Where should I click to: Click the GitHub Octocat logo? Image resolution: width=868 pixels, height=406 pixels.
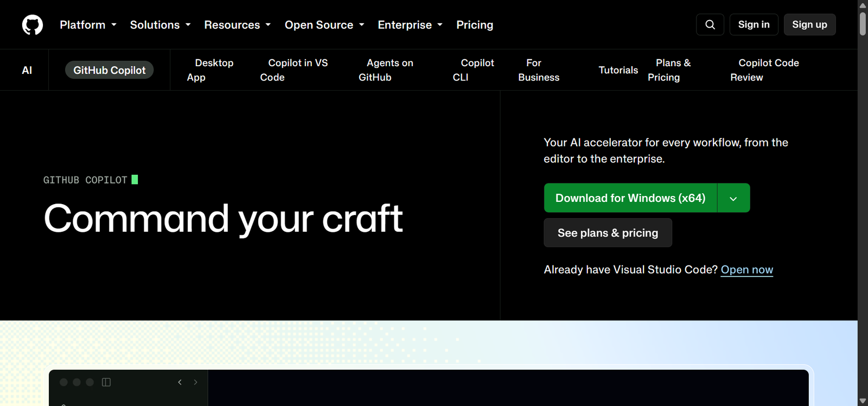coord(33,25)
